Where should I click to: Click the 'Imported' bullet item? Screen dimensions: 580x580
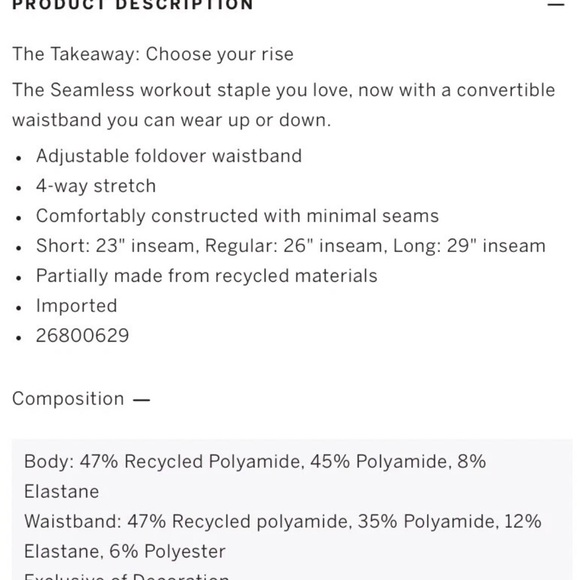coord(76,306)
